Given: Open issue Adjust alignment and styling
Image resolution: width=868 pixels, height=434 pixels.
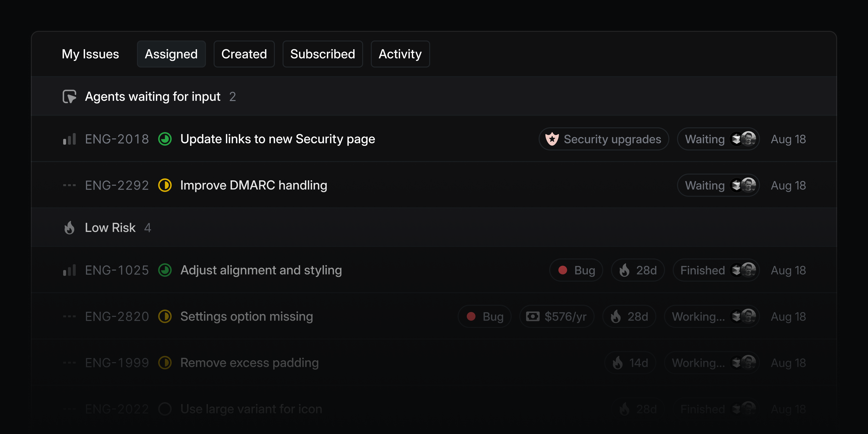Looking at the screenshot, I should point(261,270).
